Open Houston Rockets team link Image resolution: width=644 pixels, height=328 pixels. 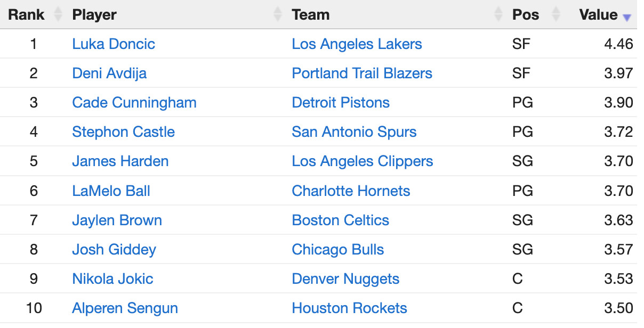click(x=349, y=308)
